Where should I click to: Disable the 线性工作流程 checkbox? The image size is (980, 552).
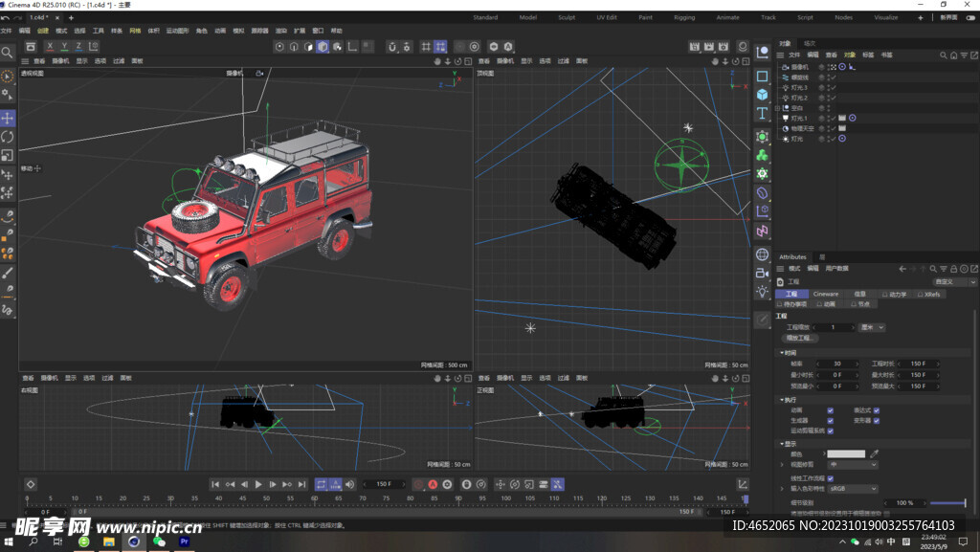(830, 478)
